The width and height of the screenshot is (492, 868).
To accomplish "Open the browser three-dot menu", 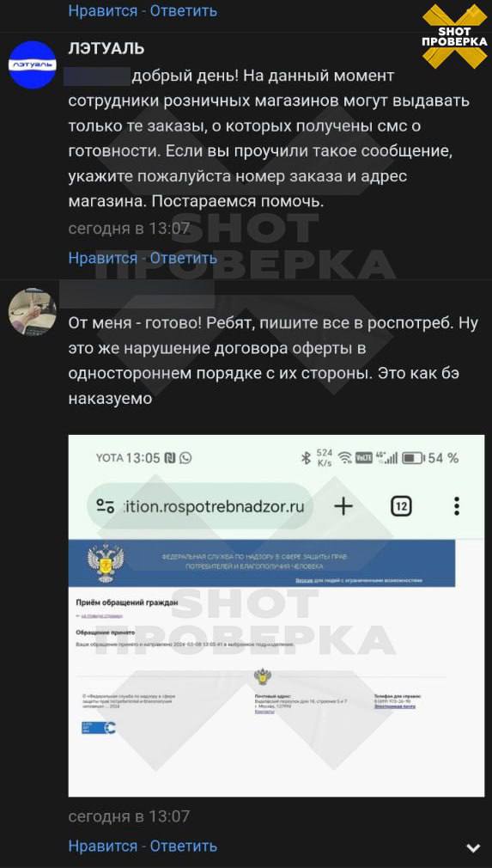I will (x=457, y=506).
